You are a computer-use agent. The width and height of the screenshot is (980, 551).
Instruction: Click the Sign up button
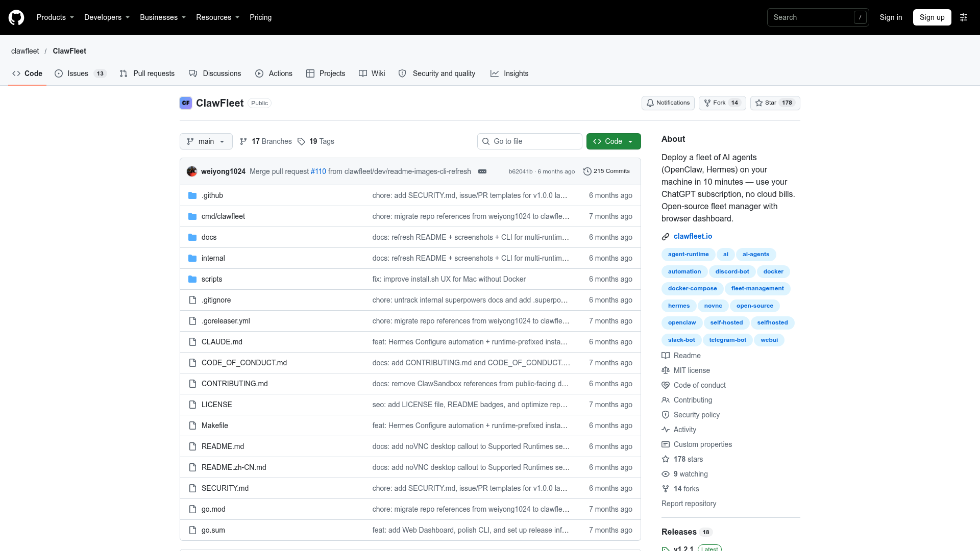(932, 17)
